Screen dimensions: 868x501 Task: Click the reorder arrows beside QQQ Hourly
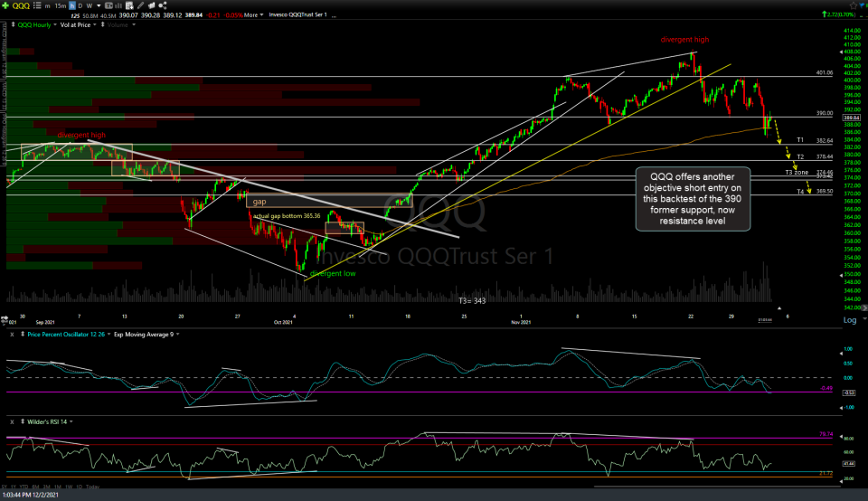(14, 25)
